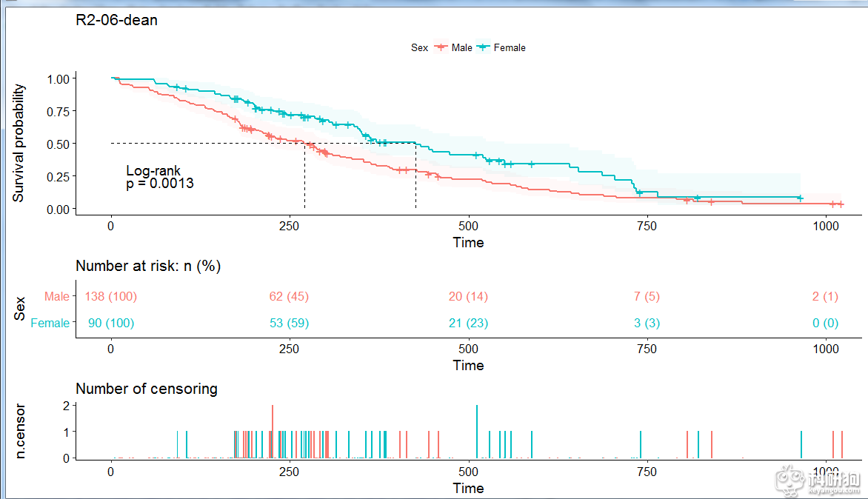Click the 250 tick on censoring plot axis

[289, 472]
